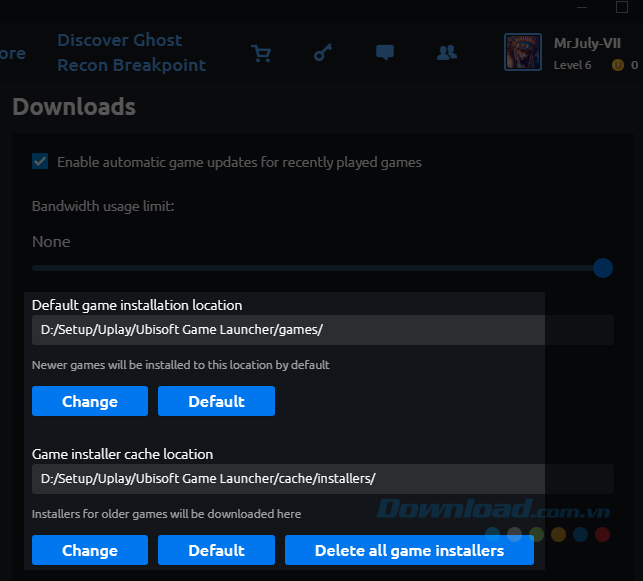This screenshot has width=643, height=581.
Task: Click Delete all game installers button
Action: coord(409,550)
